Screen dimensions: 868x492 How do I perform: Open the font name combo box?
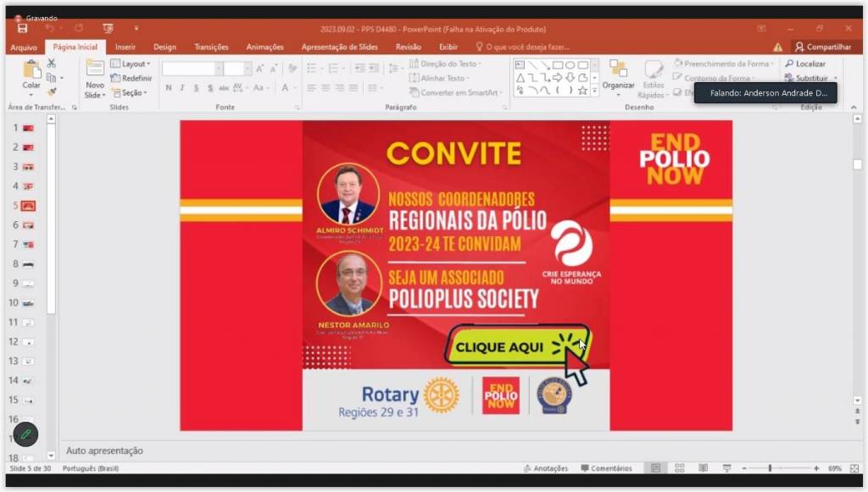pos(192,69)
